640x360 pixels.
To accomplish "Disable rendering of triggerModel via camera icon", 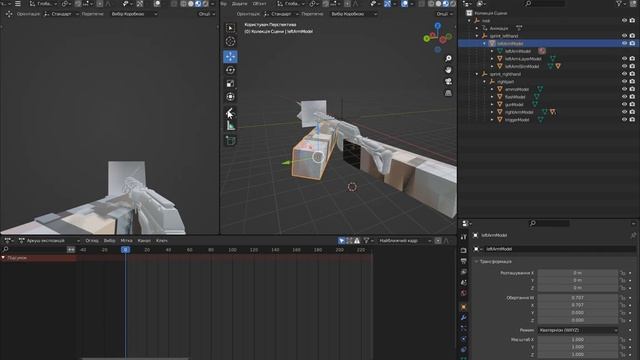I will pyautogui.click(x=632, y=120).
